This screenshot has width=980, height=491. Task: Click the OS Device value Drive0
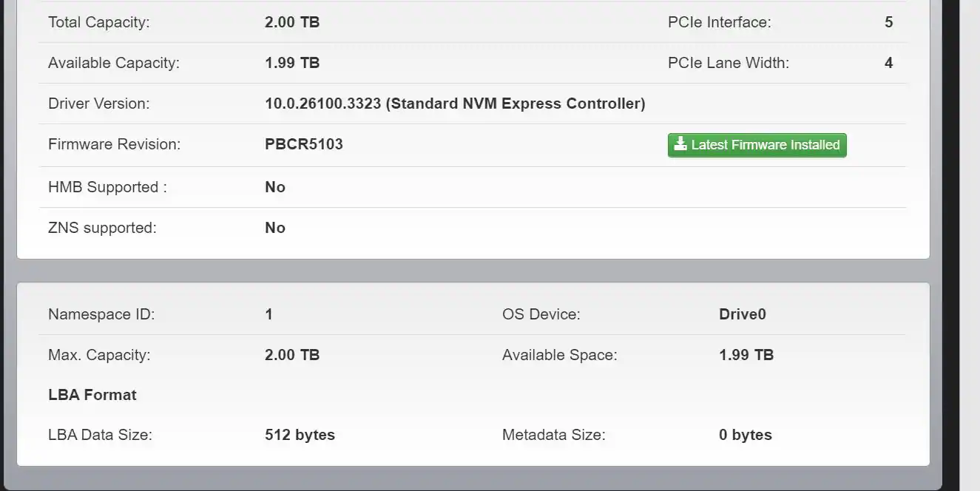coord(743,314)
